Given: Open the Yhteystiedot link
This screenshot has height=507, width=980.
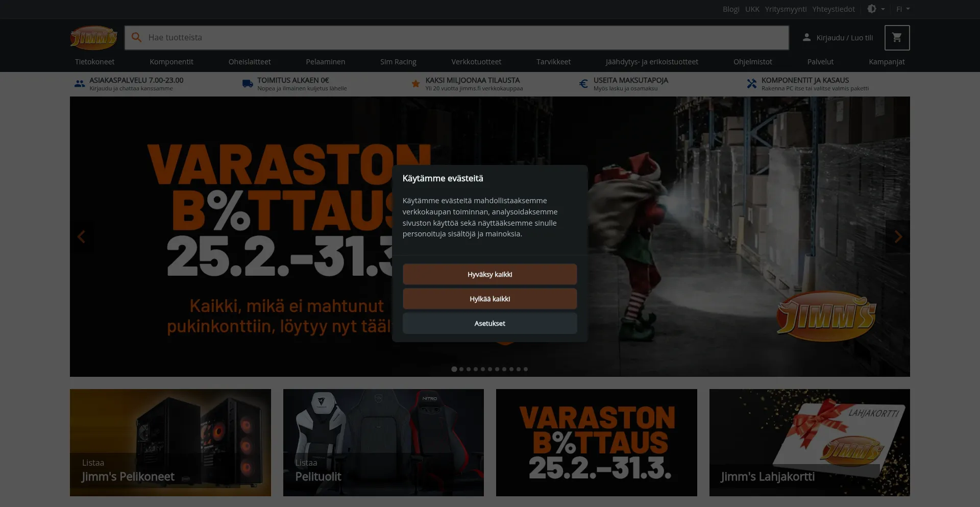Looking at the screenshot, I should [834, 9].
